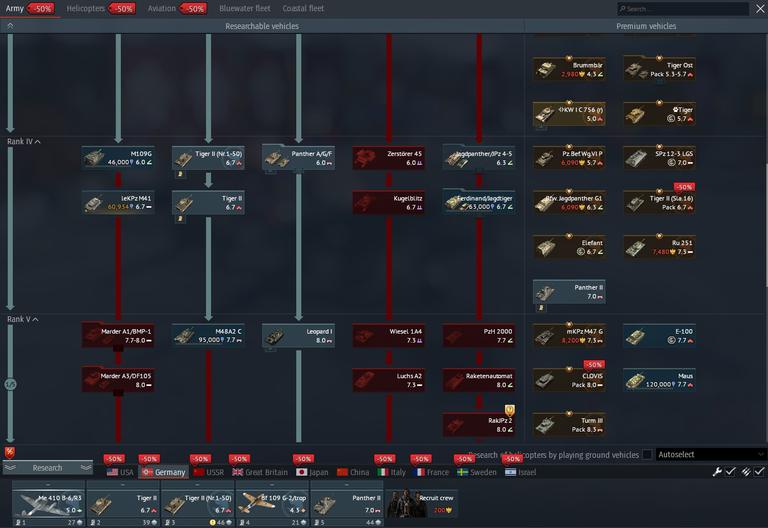Select the KW I C 756 (r) premium tank
The image size is (768, 528).
tap(569, 114)
